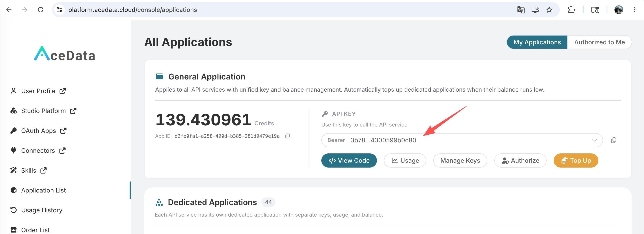The image size is (644, 234).
Task: Open Usage statistics button
Action: (x=405, y=160)
